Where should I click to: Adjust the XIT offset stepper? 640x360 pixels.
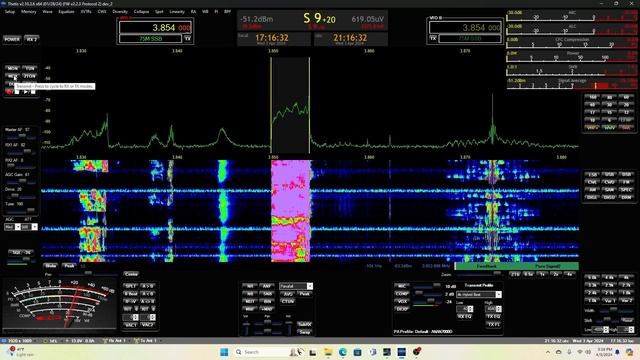tap(147, 317)
